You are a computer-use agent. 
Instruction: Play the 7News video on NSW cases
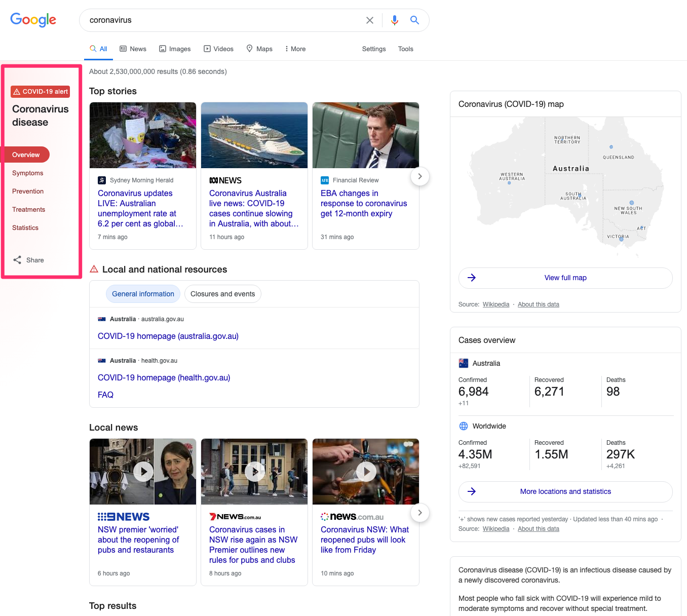255,472
